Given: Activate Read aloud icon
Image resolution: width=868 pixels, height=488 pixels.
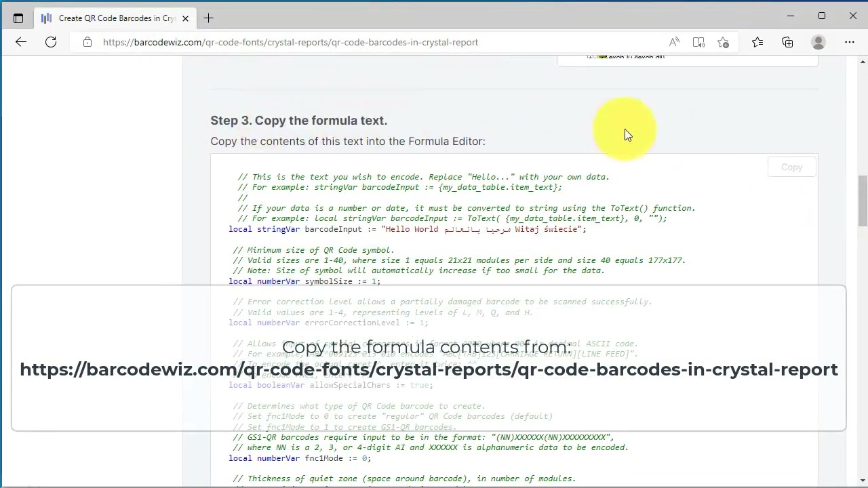Looking at the screenshot, I should [674, 42].
